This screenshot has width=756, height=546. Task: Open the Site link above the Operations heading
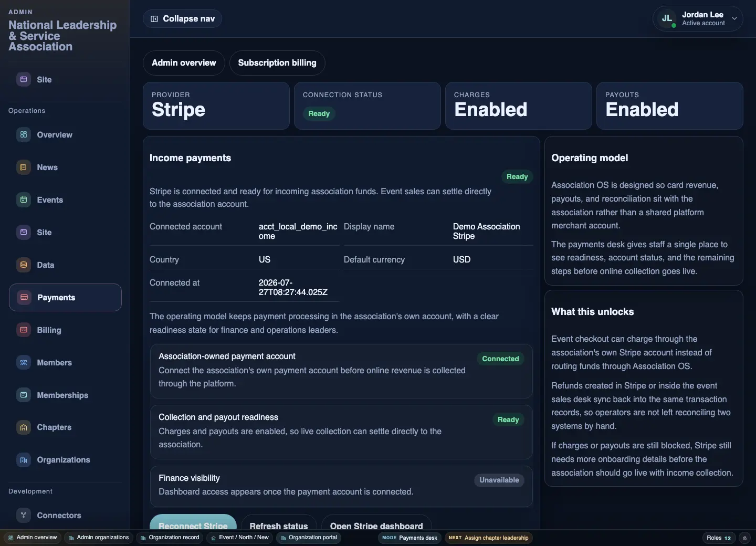[x=65, y=80]
